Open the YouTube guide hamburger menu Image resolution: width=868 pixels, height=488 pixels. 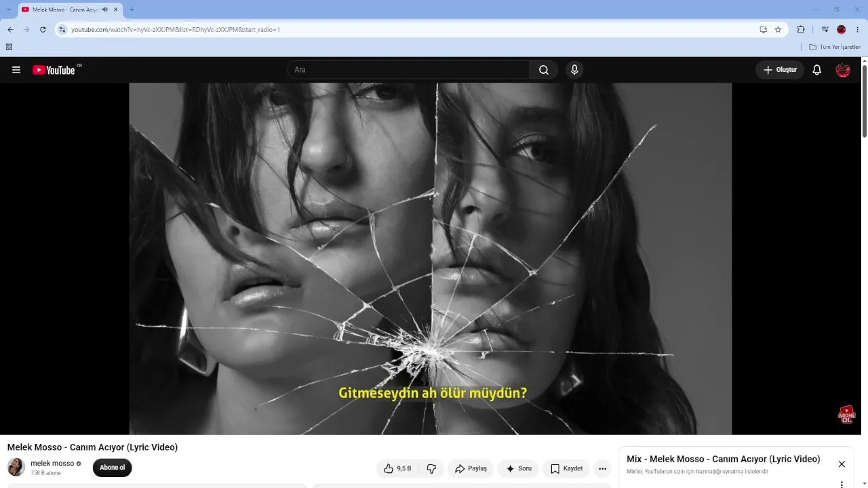point(16,70)
